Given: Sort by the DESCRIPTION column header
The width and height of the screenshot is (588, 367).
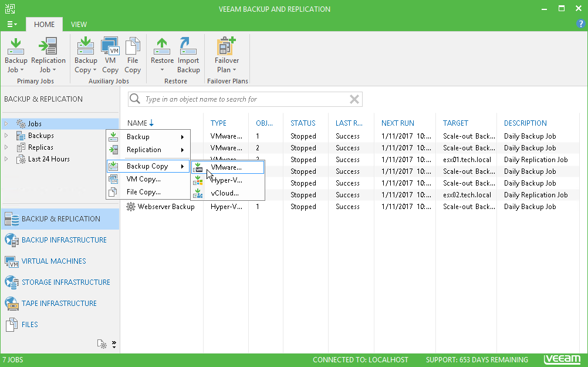Looking at the screenshot, I should [x=525, y=123].
